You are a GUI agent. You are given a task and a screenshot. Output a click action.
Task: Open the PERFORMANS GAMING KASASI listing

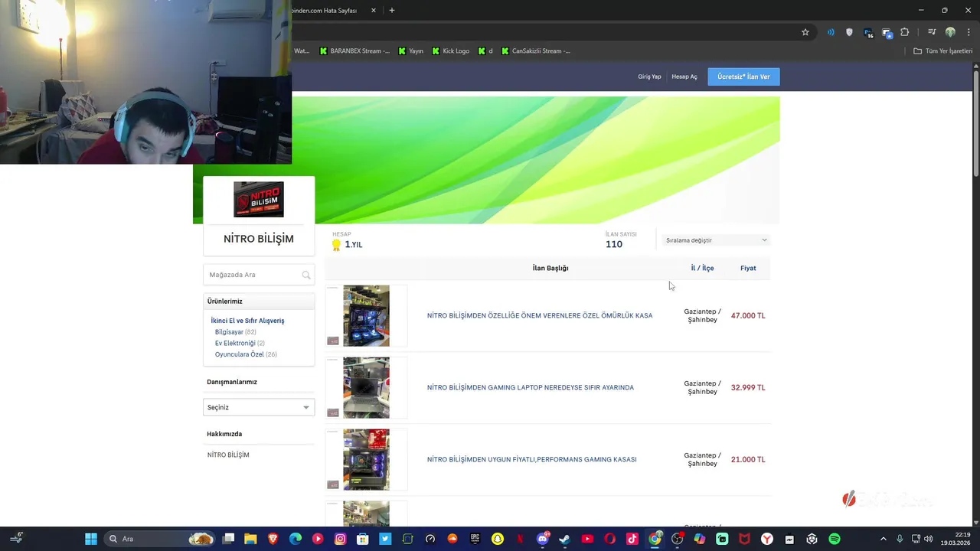click(531, 459)
